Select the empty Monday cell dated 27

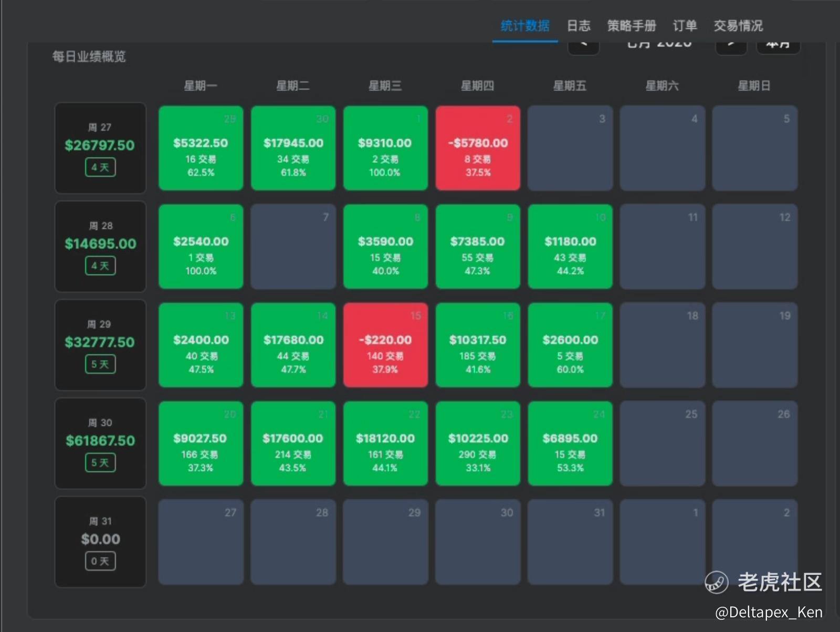(201, 542)
